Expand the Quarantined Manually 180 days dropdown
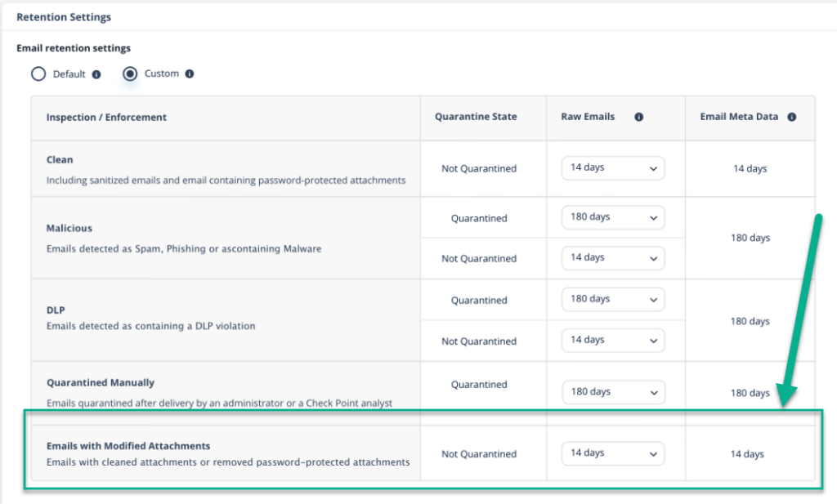 click(x=612, y=391)
